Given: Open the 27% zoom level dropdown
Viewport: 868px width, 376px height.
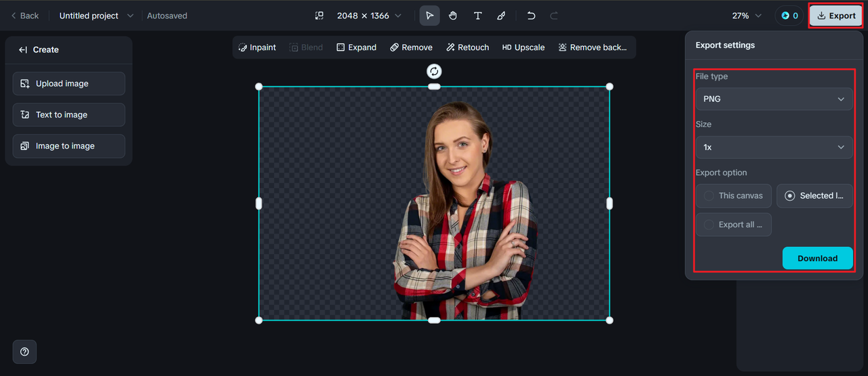Looking at the screenshot, I should pos(747,16).
